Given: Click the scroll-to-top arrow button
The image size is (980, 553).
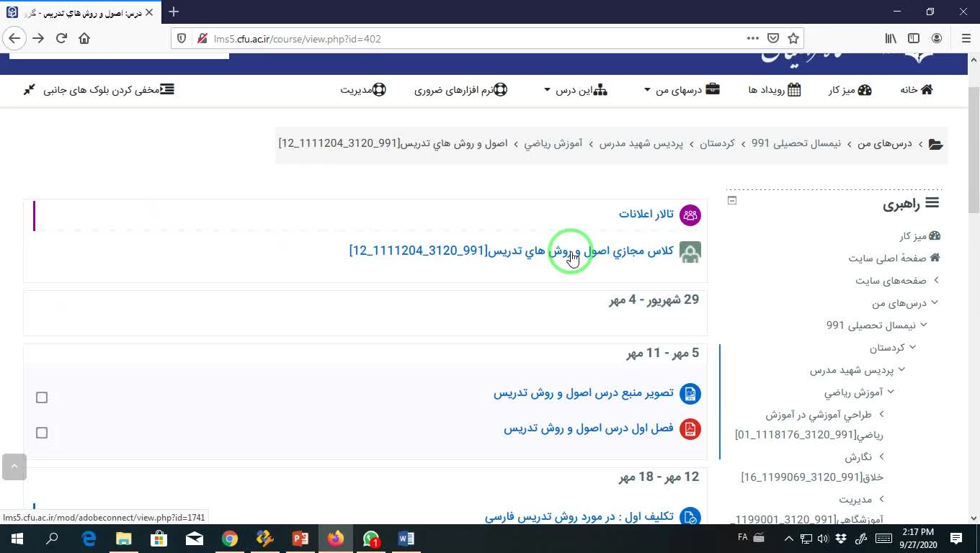Looking at the screenshot, I should tap(14, 467).
